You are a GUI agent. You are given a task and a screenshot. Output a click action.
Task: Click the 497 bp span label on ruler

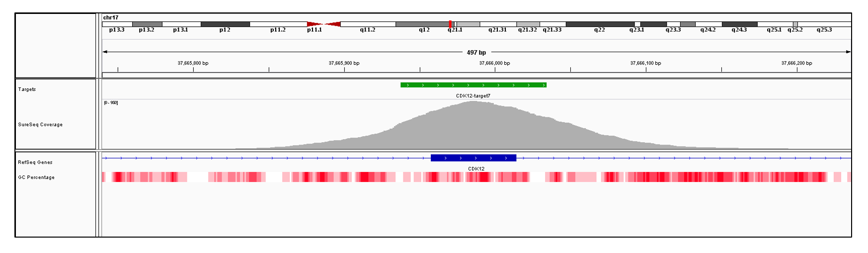click(x=476, y=52)
